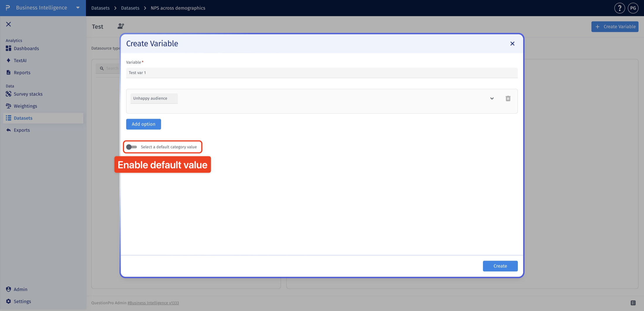Edit the Unhappy audience option name

[154, 99]
